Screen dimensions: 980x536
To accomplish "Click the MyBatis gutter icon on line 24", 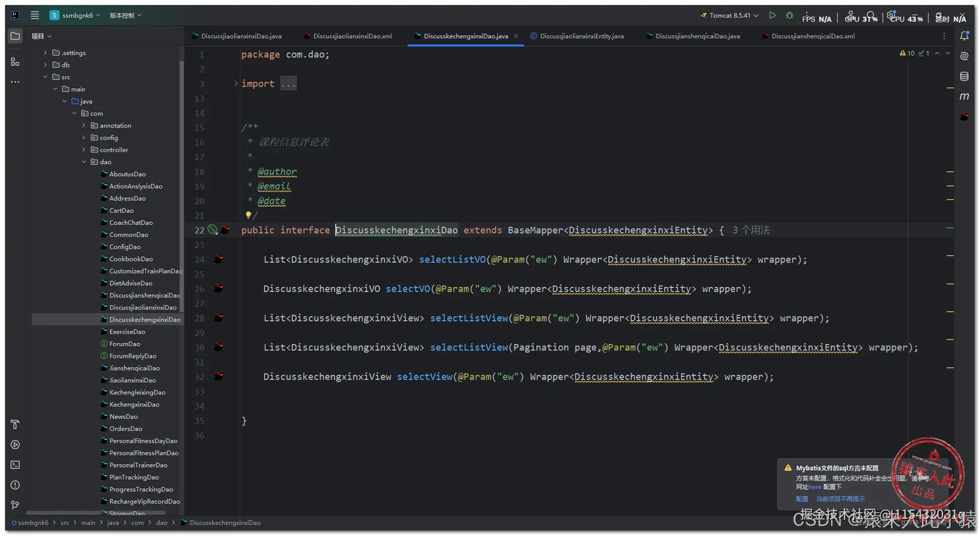I will (219, 259).
